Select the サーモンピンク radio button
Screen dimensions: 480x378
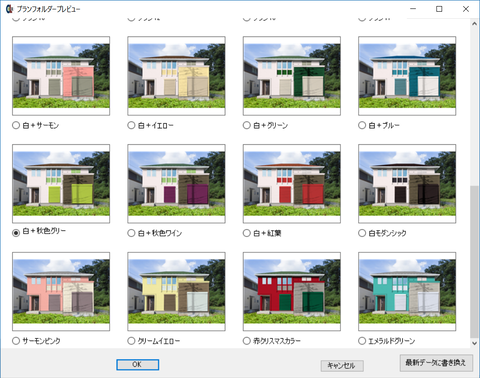tap(16, 341)
